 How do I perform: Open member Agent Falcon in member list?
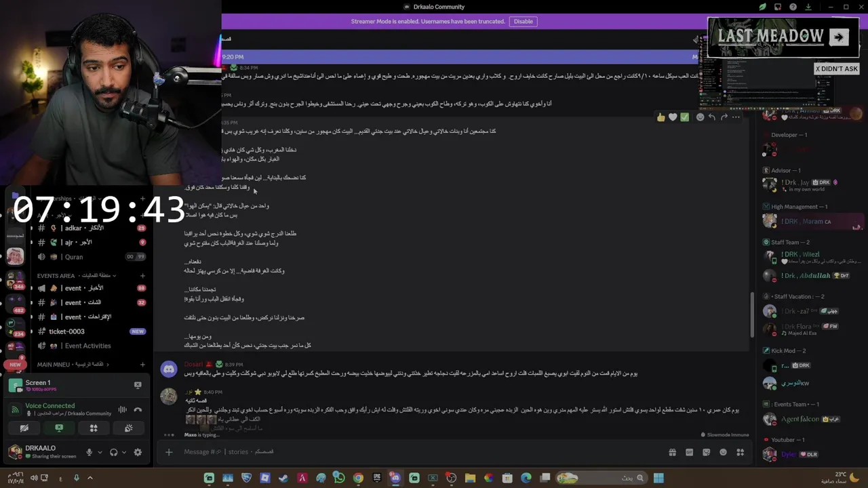(810, 420)
